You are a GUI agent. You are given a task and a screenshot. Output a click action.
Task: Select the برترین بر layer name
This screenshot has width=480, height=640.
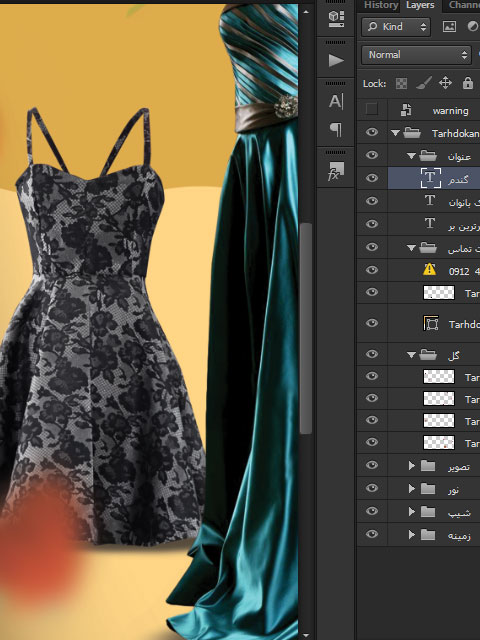pos(464,226)
